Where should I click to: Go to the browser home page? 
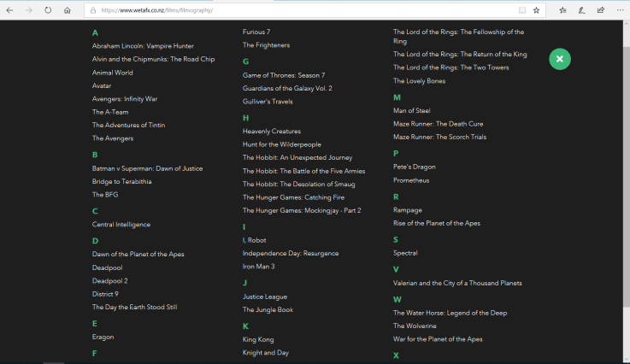pyautogui.click(x=67, y=10)
